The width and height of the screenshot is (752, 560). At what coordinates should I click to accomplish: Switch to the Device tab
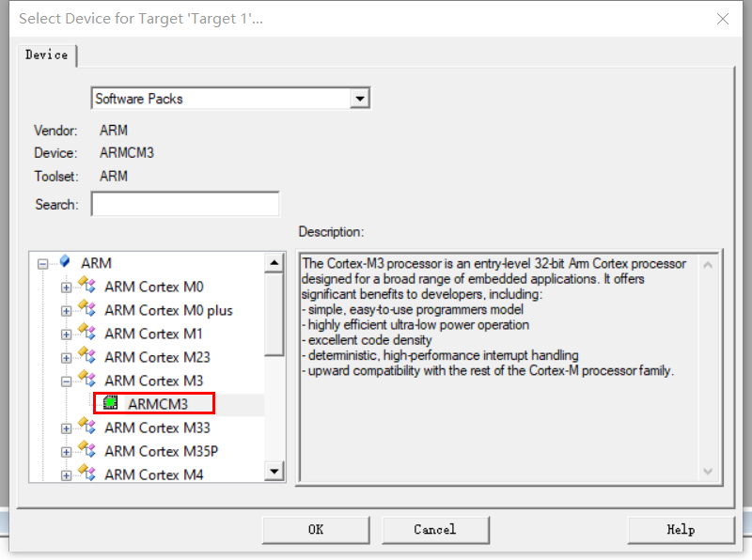click(46, 55)
